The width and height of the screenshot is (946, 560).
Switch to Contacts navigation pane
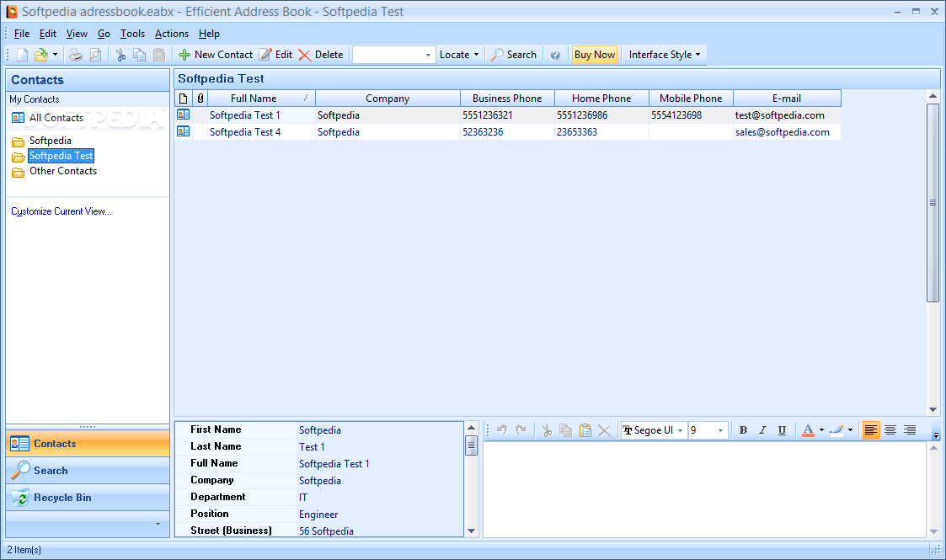click(x=88, y=444)
